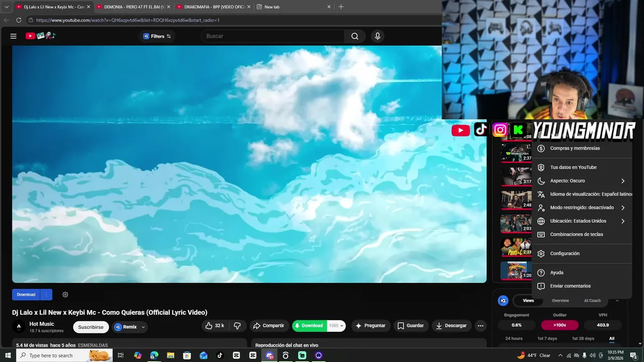Play the 2:37 playlist video thumbnail
The image size is (644, 362).
[516, 153]
